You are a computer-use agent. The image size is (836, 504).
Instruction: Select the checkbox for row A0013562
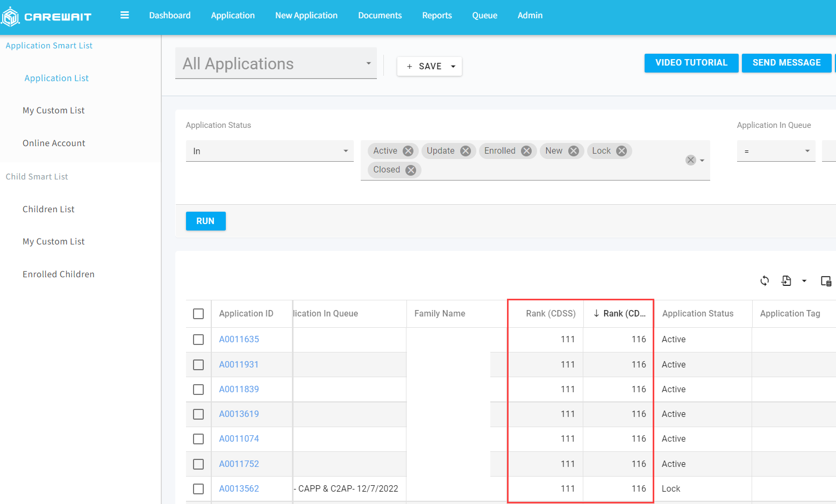[x=198, y=489]
